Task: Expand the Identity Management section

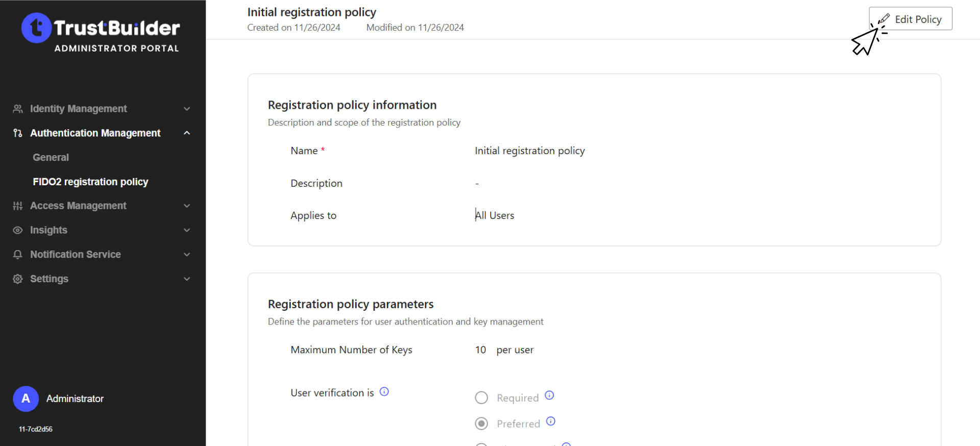Action: coord(187,109)
